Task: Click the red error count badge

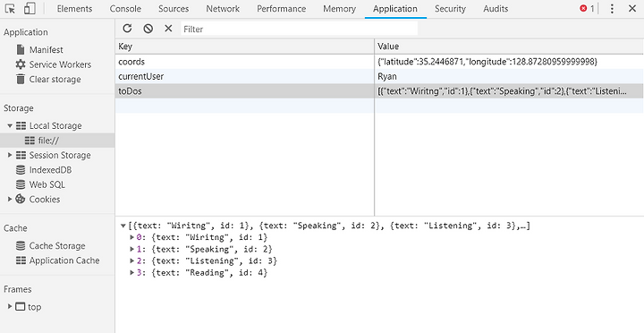Action: tap(587, 9)
